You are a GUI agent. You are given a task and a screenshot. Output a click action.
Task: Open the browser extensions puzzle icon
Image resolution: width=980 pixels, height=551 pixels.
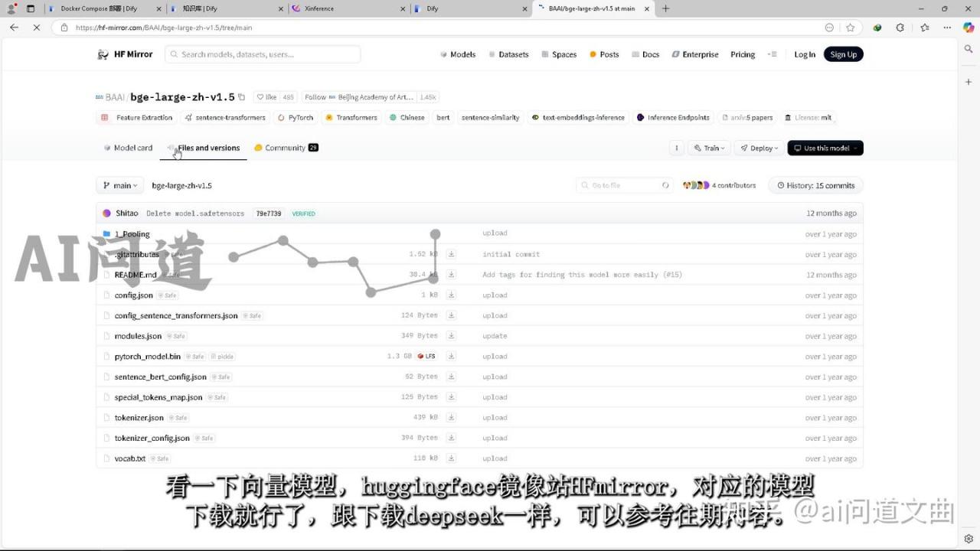pyautogui.click(x=900, y=28)
